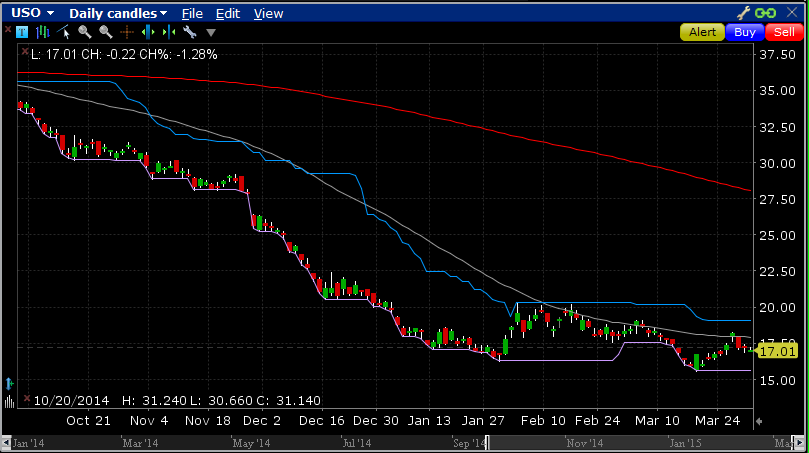Open the View menu
The height and width of the screenshot is (453, 809).
268,14
